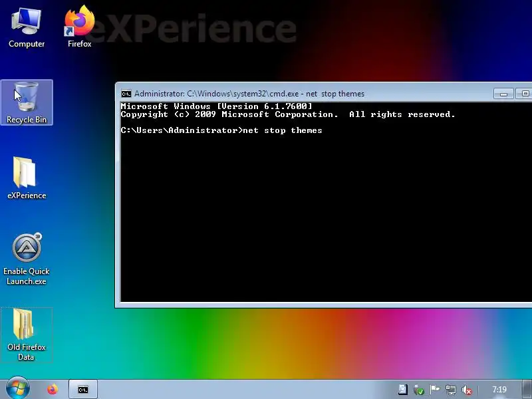Open the network tray icon
The height and width of the screenshot is (399, 532).
click(x=451, y=390)
